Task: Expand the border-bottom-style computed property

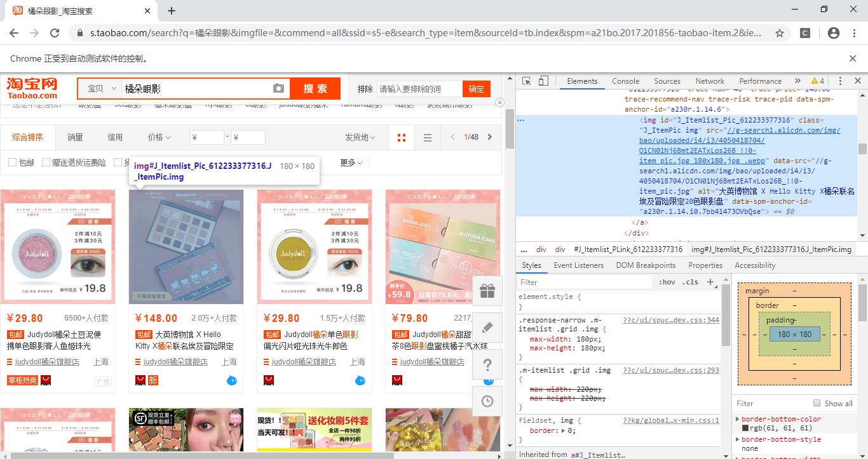Action: coord(737,439)
